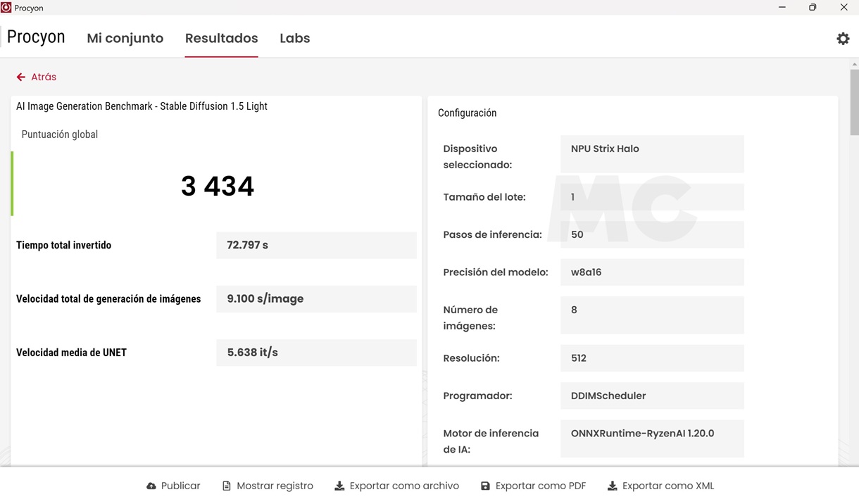This screenshot has height=504, width=859.
Task: Click the Exportar como PDF save icon
Action: (x=485, y=486)
